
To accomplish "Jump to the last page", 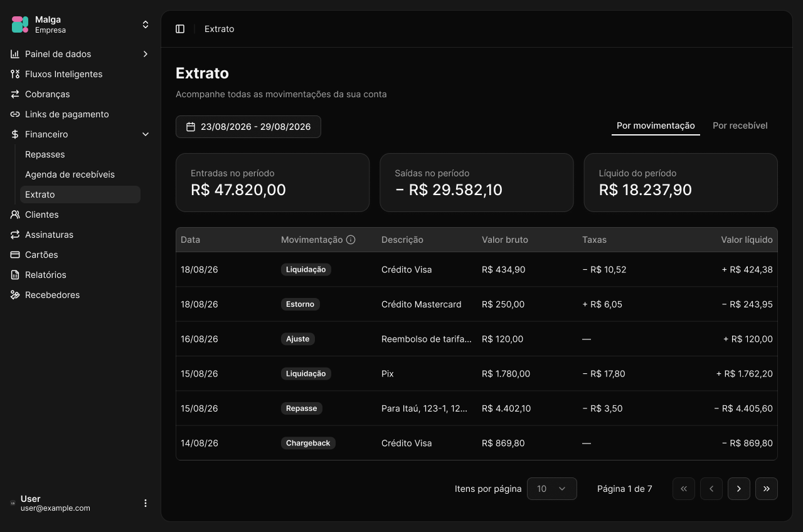I will point(767,489).
